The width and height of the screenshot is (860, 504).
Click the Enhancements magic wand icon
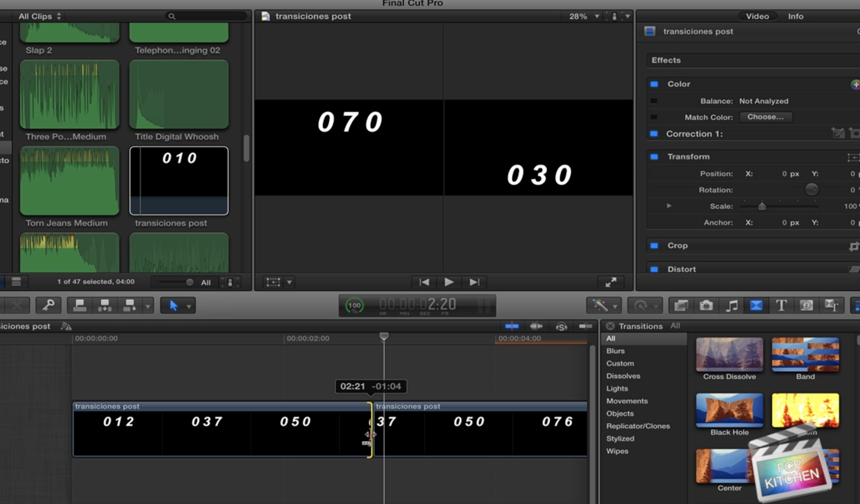click(600, 305)
